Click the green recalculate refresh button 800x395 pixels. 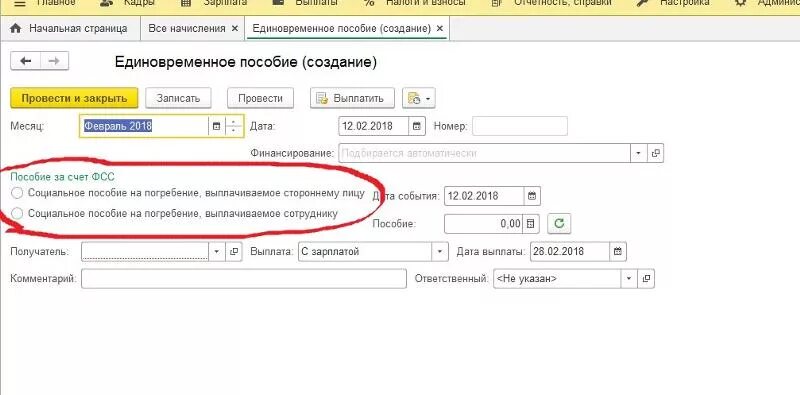click(559, 224)
